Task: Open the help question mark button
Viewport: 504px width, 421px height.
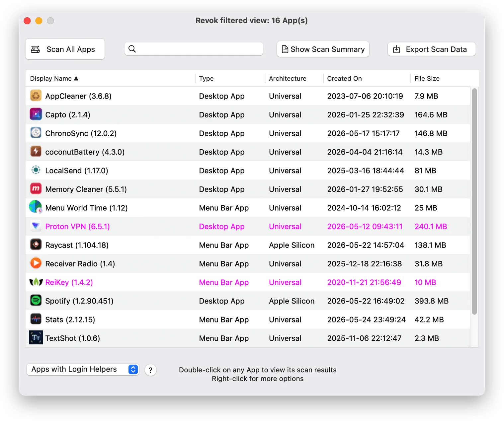Action: (150, 370)
